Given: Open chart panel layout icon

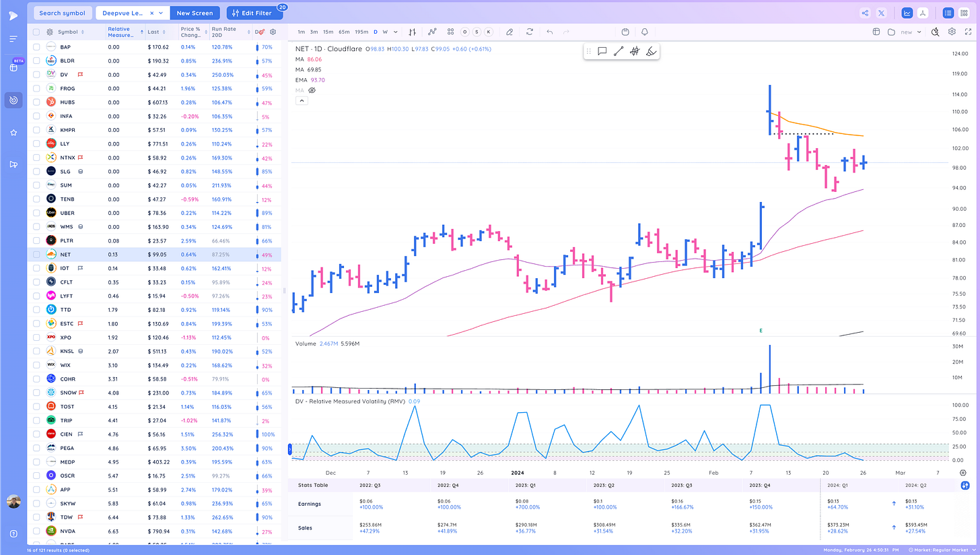Looking at the screenshot, I should (876, 32).
